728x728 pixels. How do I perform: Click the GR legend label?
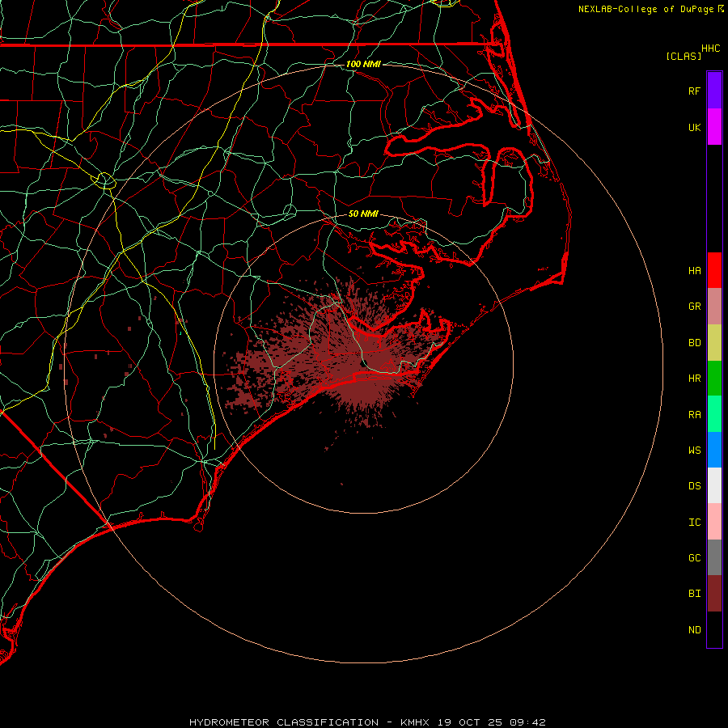point(695,307)
